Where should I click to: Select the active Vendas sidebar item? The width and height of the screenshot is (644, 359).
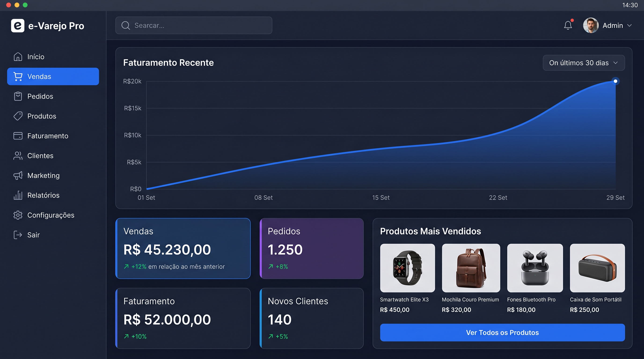click(53, 76)
